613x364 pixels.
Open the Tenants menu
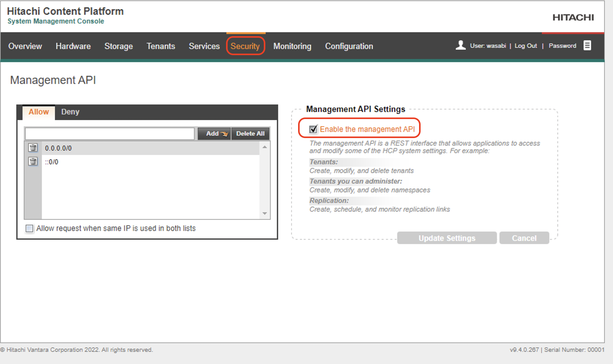pyautogui.click(x=161, y=46)
